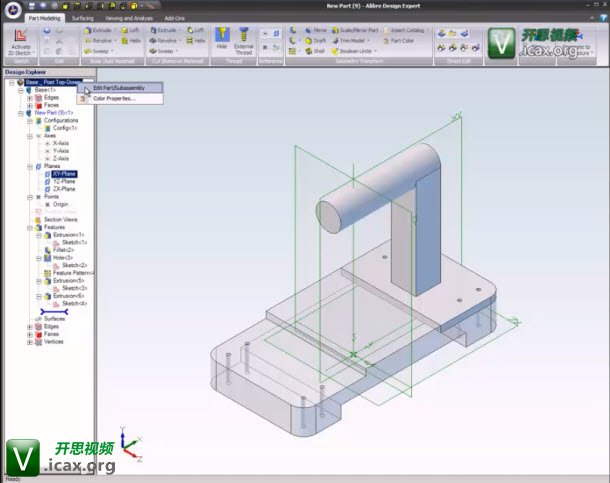
Task: Choose Edit Part/Subassembly from the context menu
Action: pos(118,87)
